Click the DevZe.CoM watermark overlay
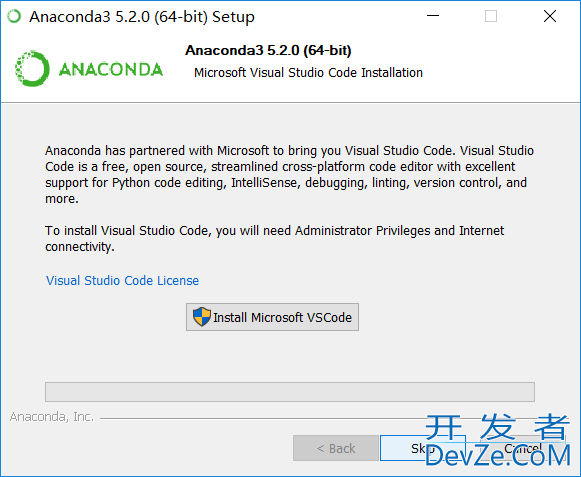The height and width of the screenshot is (477, 581). 498,441
